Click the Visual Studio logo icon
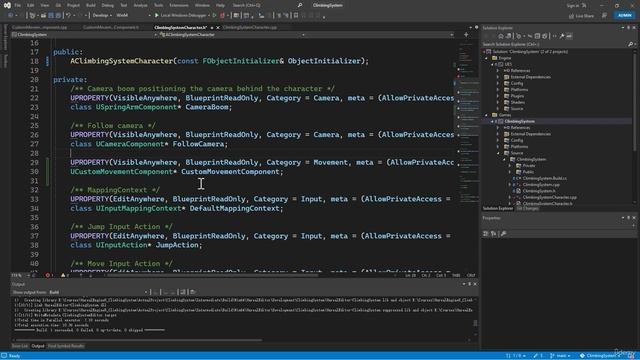Screen dimensions: 640x360 [7, 5]
